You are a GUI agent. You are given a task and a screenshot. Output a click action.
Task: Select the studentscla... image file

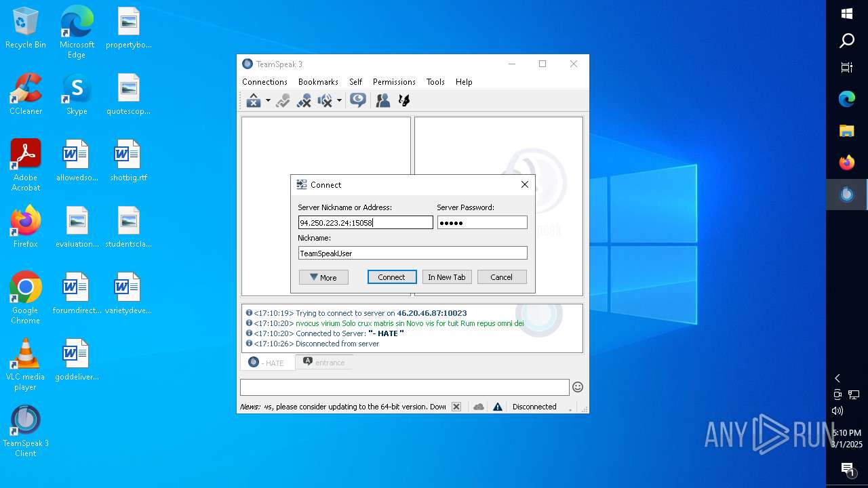tap(128, 227)
